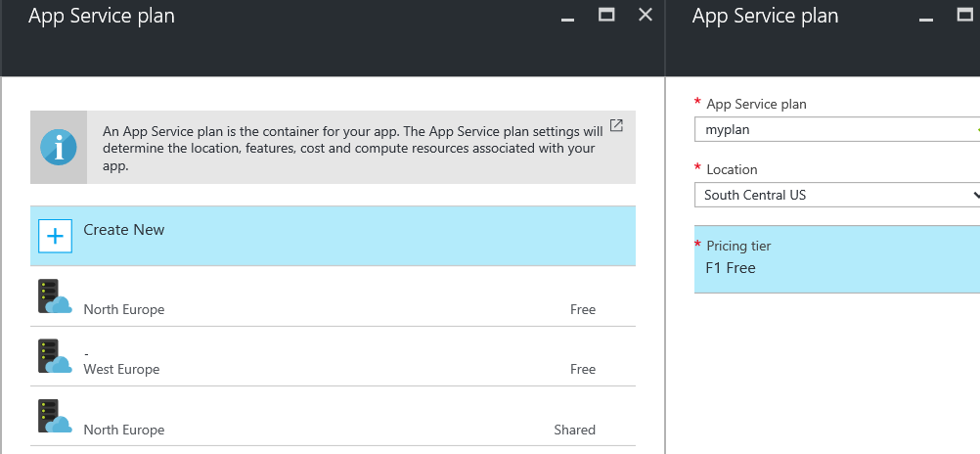Choose the North Europe Free plan entry
Image resolution: width=980 pixels, height=454 pixels.
point(334,296)
